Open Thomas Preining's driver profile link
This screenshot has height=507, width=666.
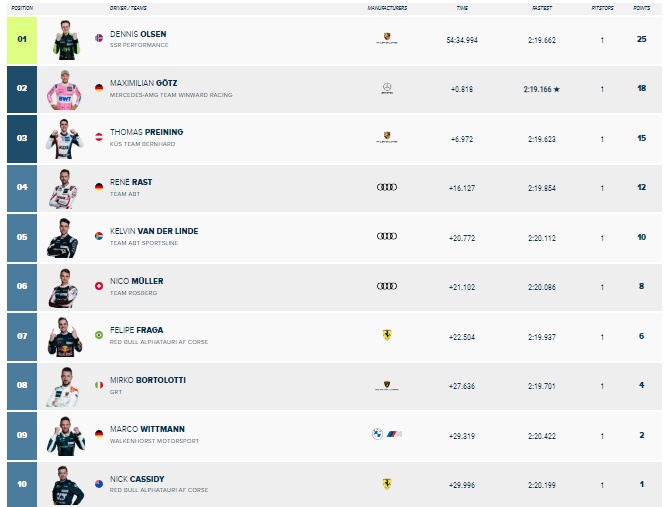pos(147,132)
